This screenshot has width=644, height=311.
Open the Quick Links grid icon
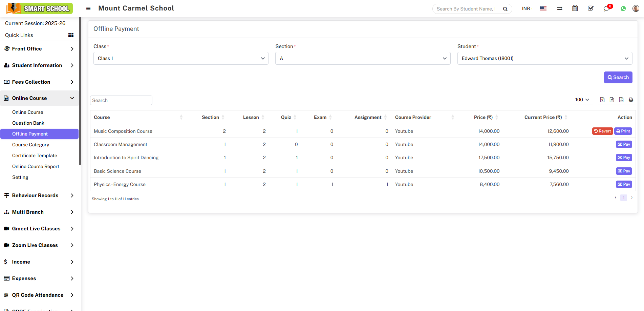pos(71,35)
